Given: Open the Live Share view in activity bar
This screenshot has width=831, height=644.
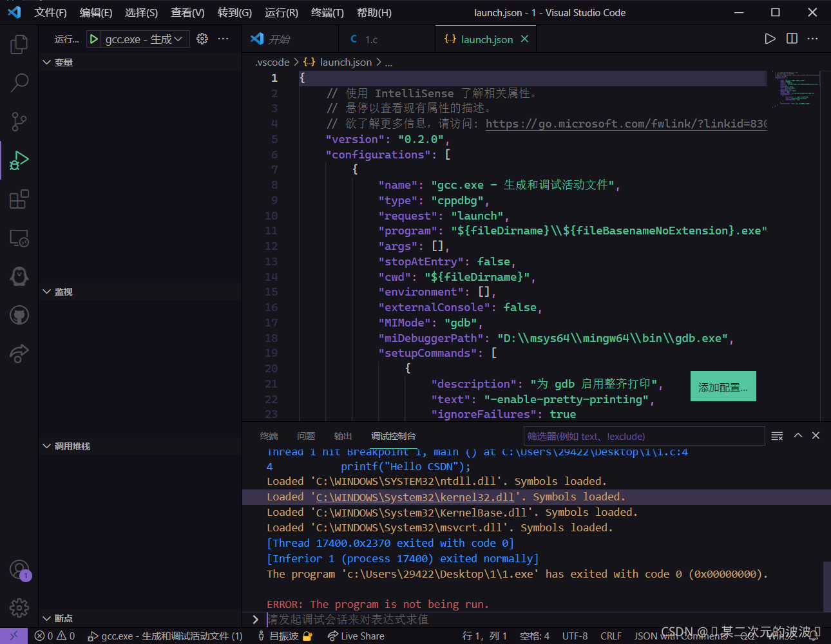Looking at the screenshot, I should (19, 354).
